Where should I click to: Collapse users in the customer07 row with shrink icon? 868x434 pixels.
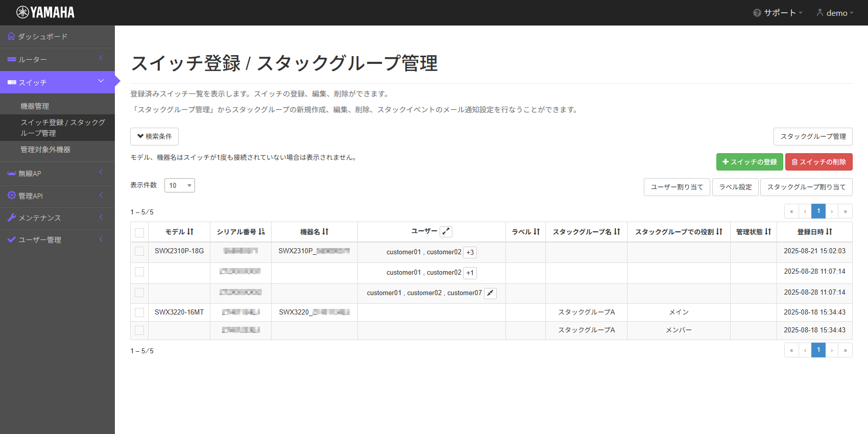click(490, 293)
